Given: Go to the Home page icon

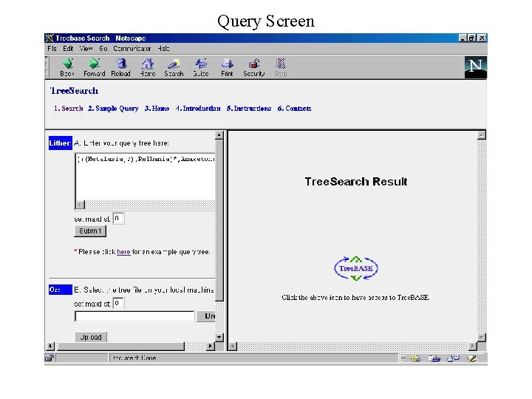Looking at the screenshot, I should 148,67.
